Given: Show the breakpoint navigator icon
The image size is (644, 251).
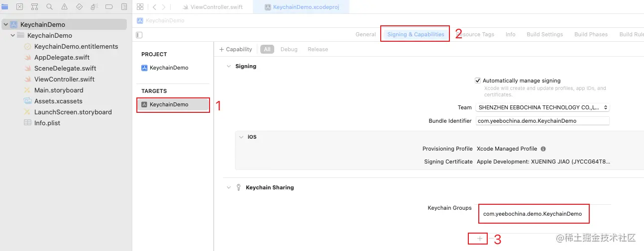Looking at the screenshot, I should point(109,7).
